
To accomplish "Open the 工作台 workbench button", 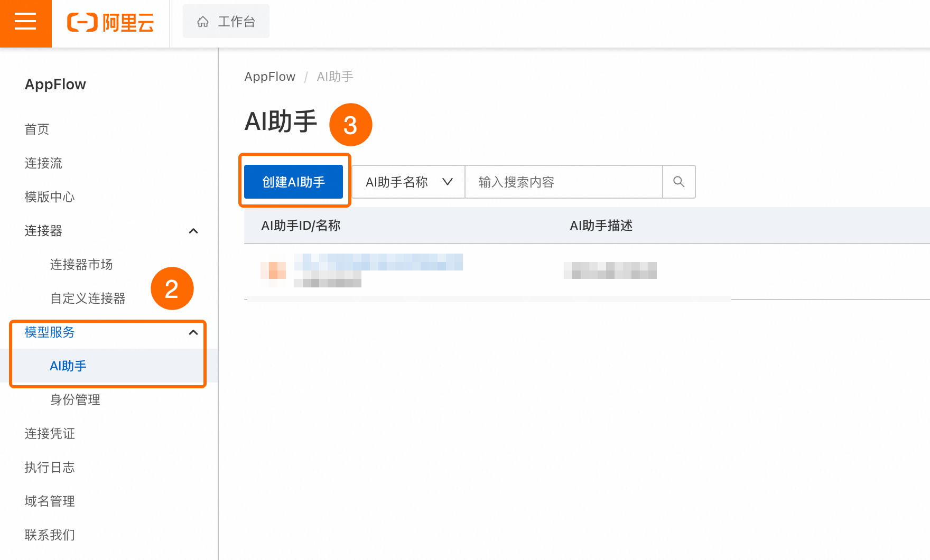I will click(226, 22).
